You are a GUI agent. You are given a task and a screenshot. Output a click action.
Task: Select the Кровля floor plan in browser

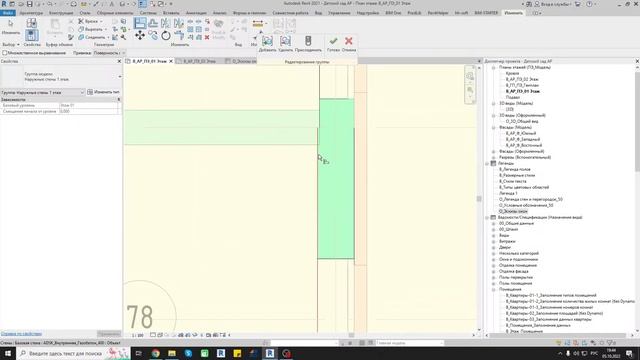coord(512,73)
